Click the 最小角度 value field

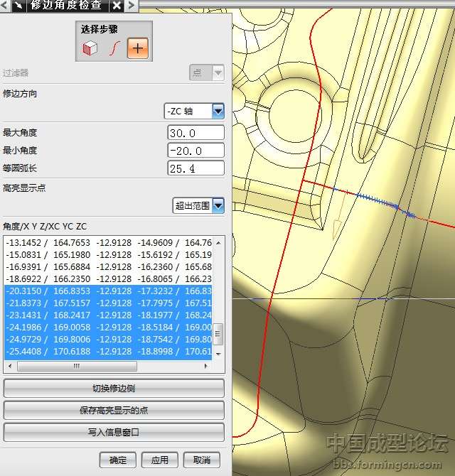[196, 151]
